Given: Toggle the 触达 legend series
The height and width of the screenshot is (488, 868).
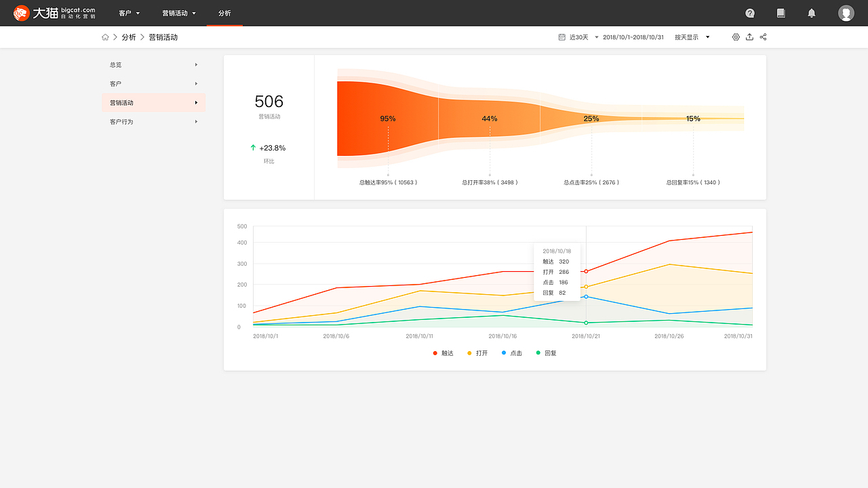Looking at the screenshot, I should (443, 353).
